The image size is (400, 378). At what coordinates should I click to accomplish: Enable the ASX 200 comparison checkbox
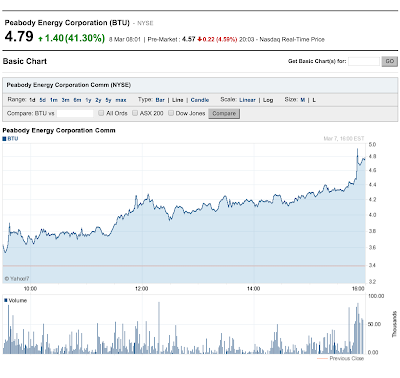pos(135,113)
